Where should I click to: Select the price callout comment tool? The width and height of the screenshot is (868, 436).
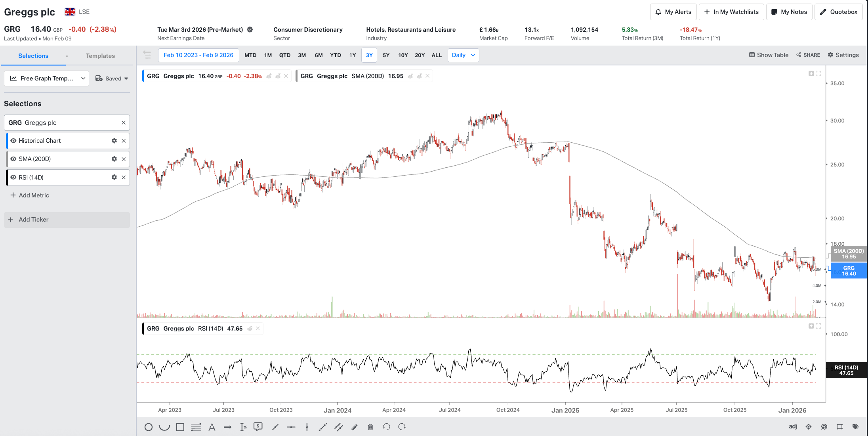click(x=258, y=427)
